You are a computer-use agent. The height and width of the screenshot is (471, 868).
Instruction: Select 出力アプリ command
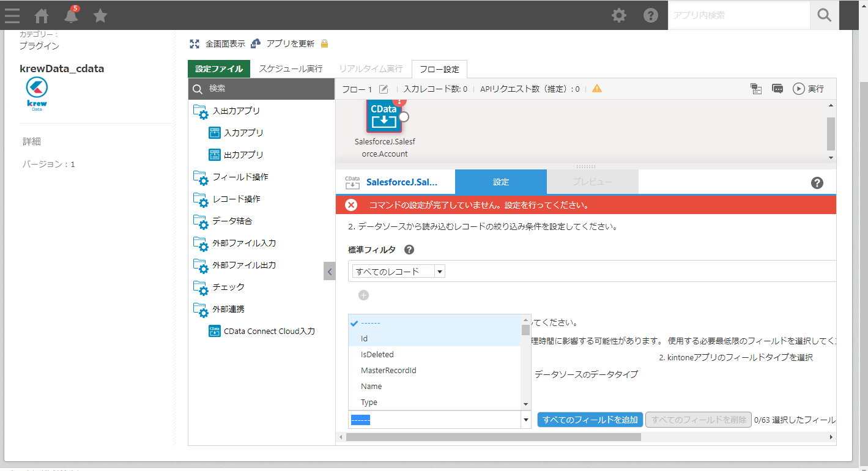click(236, 155)
